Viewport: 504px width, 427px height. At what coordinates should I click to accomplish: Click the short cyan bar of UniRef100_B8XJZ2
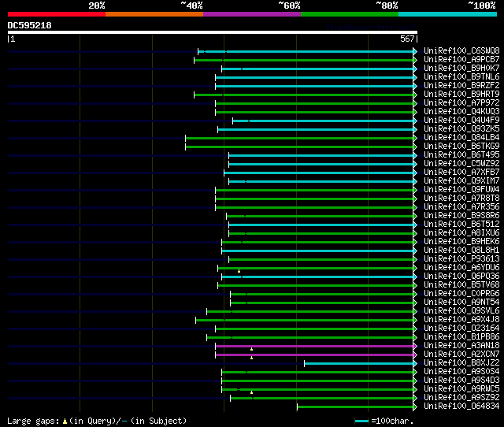coord(359,364)
